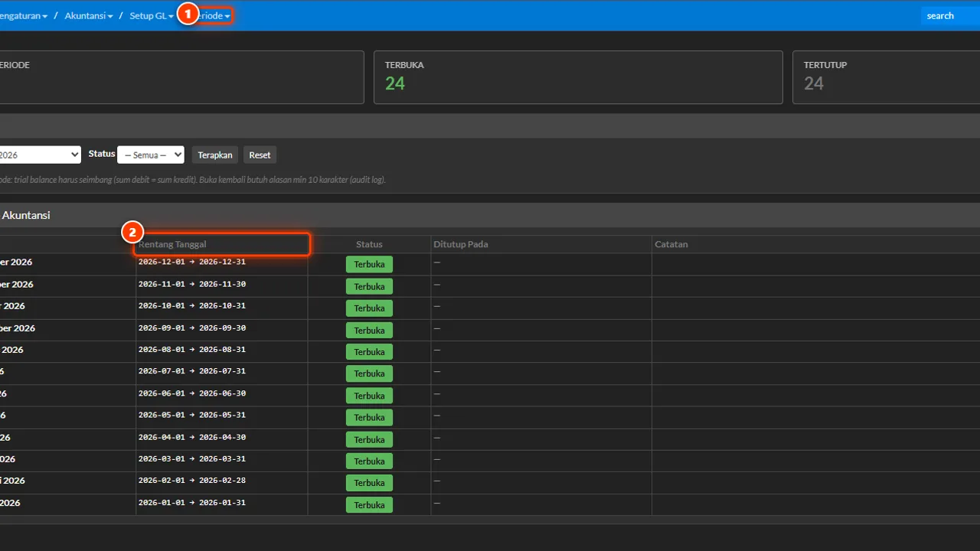Click the Terbuka badge for January 2026
This screenshot has width=980, height=551.
pyautogui.click(x=369, y=505)
